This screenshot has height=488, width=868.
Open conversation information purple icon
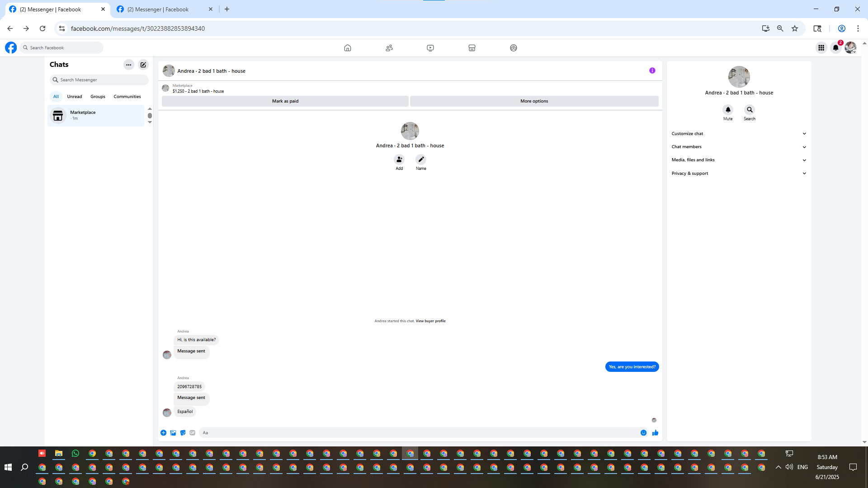pos(652,70)
